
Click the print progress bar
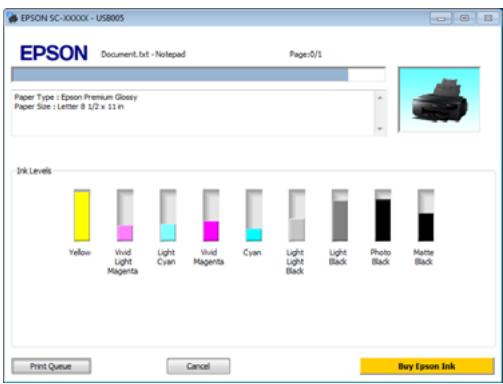[x=198, y=74]
